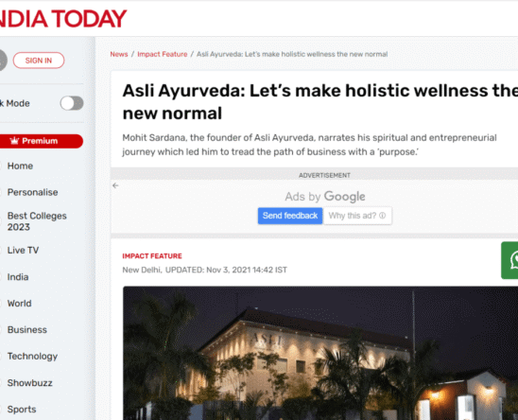Click the WhatsApp share icon
Image resolution: width=518 pixels, height=420 pixels.
coord(510,260)
